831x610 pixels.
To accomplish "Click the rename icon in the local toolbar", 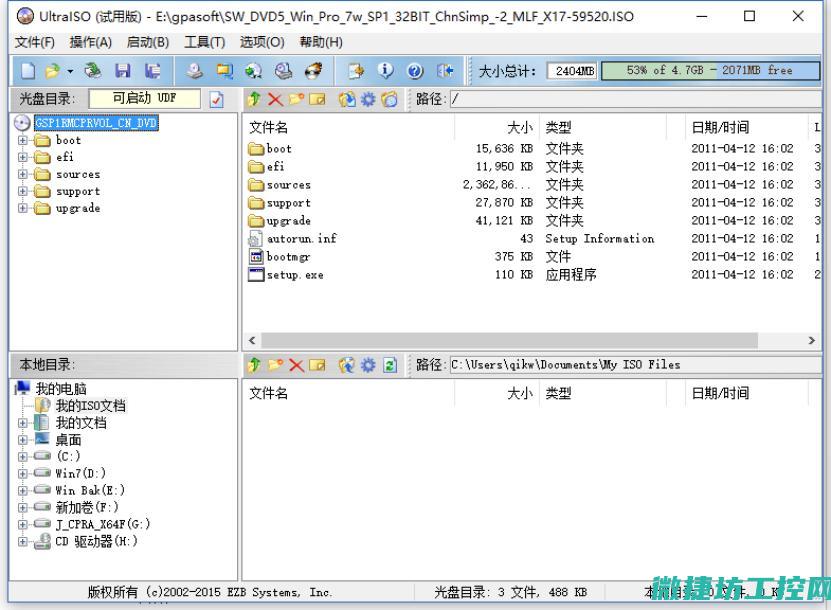I will 317,365.
